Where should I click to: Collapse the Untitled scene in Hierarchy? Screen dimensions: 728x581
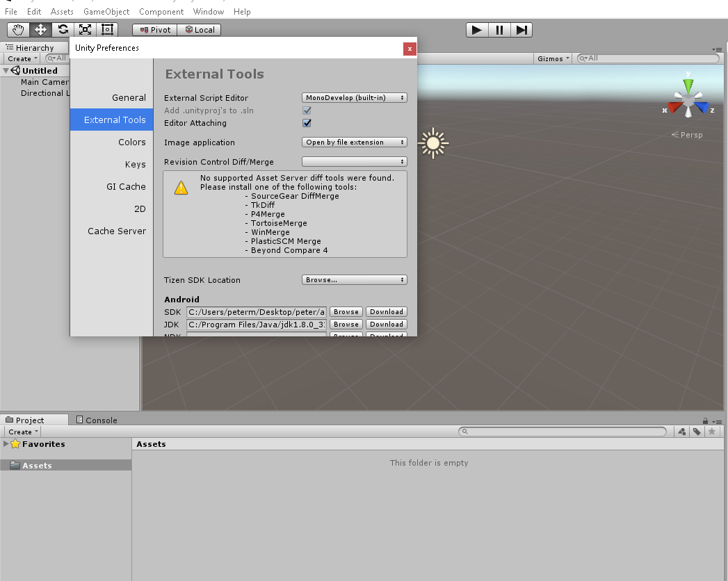click(6, 70)
